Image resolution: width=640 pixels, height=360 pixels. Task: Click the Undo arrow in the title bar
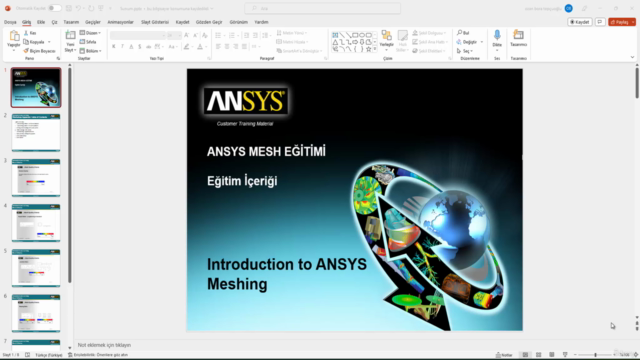coord(78,8)
